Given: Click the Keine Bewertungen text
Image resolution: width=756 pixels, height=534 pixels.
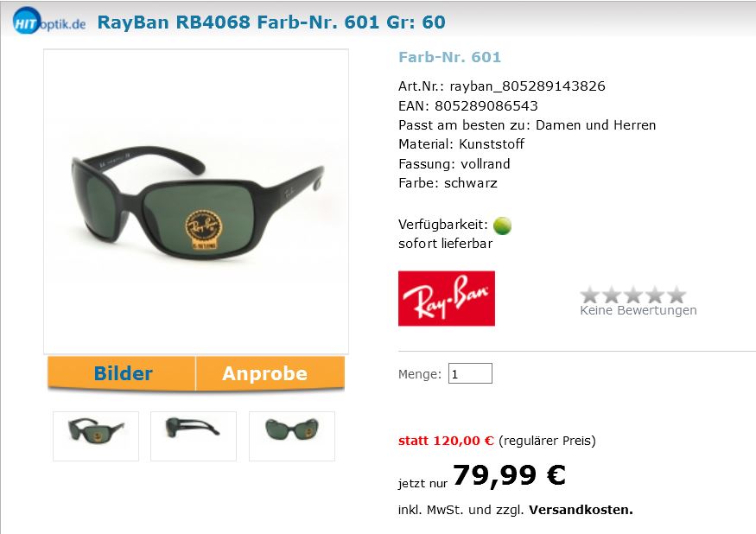Looking at the screenshot, I should (638, 310).
